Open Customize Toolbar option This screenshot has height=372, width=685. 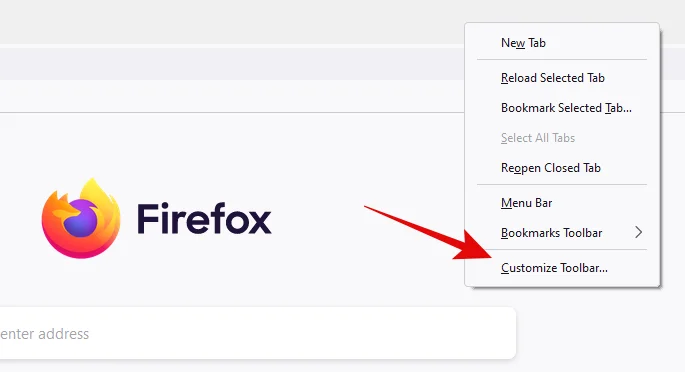(x=562, y=268)
